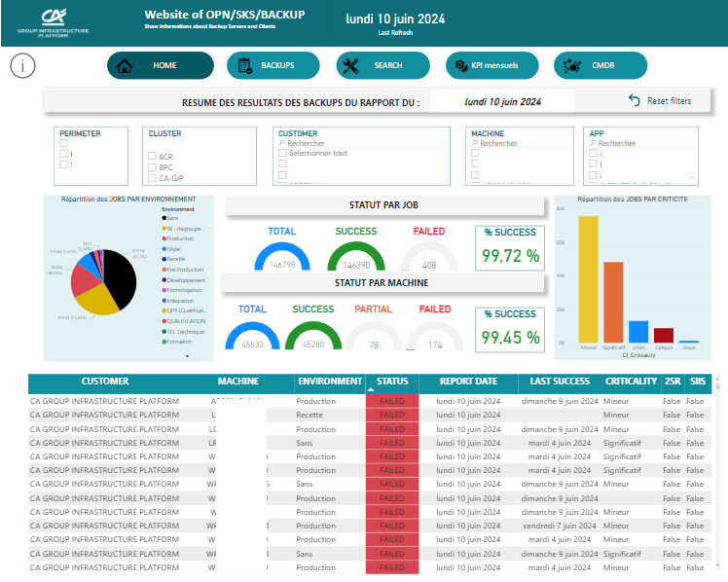The width and height of the screenshot is (728, 582).
Task: Sort by CRITICALITY column header
Action: (631, 382)
